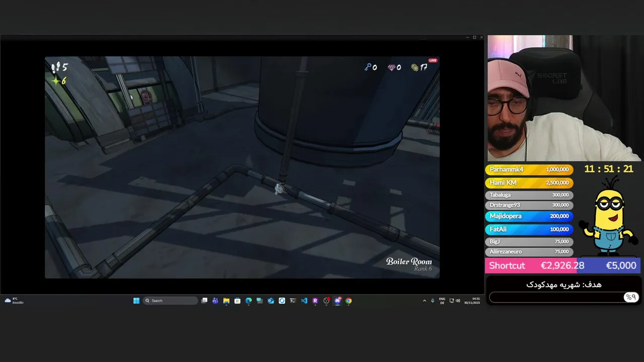Image resolution: width=644 pixels, height=362 pixels.
Task: Open the network status tray icon
Action: click(x=452, y=301)
